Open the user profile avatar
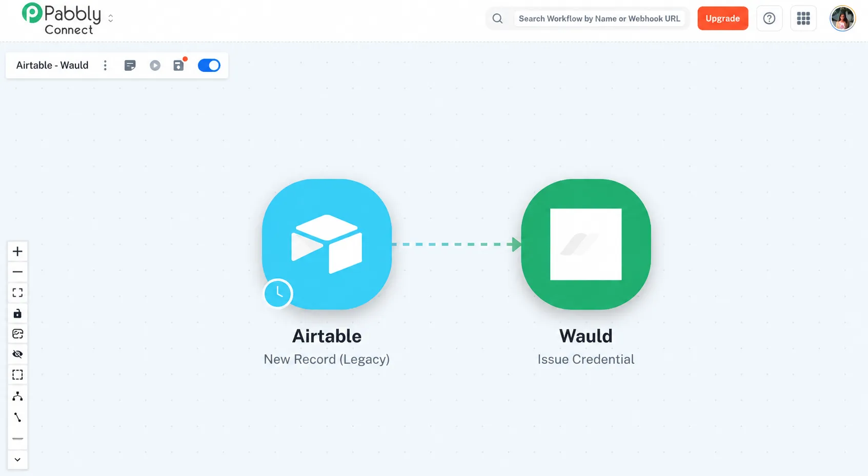868x476 pixels. 842,18
